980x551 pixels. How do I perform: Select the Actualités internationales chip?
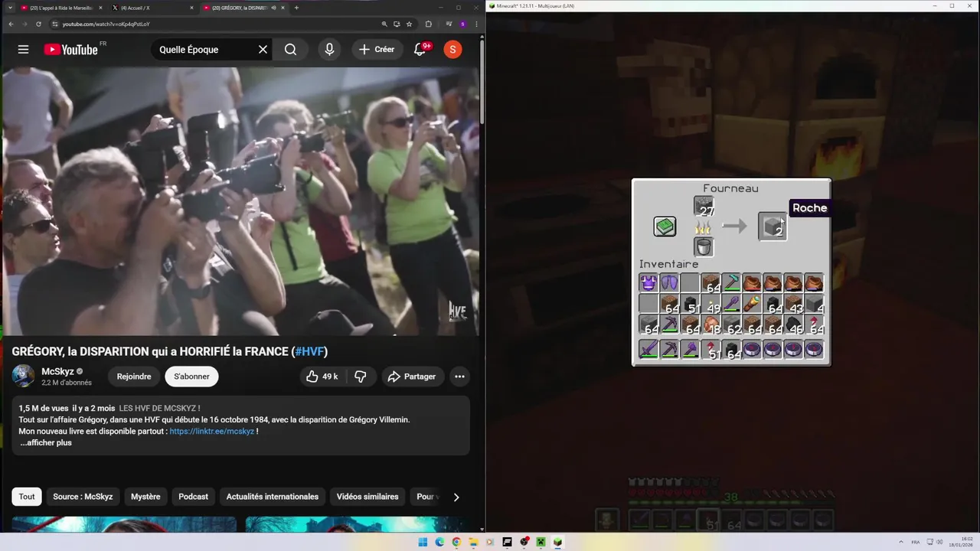pos(273,497)
